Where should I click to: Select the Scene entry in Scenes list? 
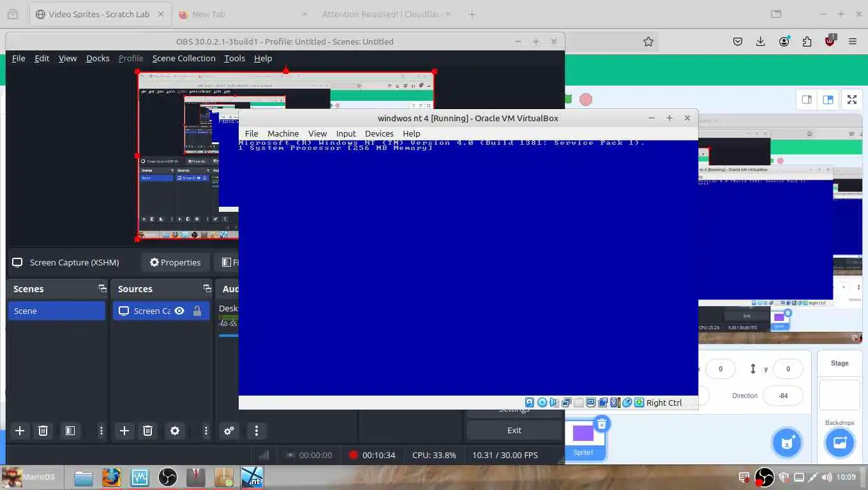[x=57, y=311]
